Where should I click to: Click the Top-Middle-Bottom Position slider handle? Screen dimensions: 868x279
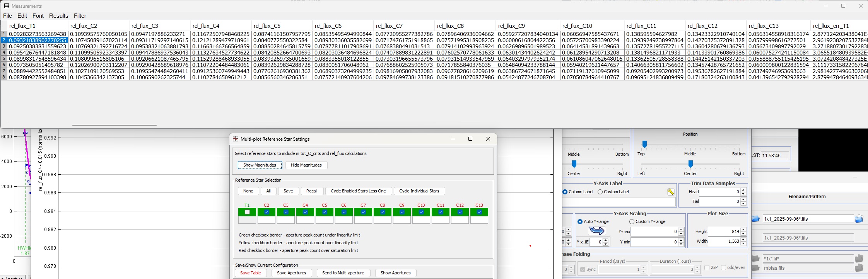pyautogui.click(x=644, y=144)
